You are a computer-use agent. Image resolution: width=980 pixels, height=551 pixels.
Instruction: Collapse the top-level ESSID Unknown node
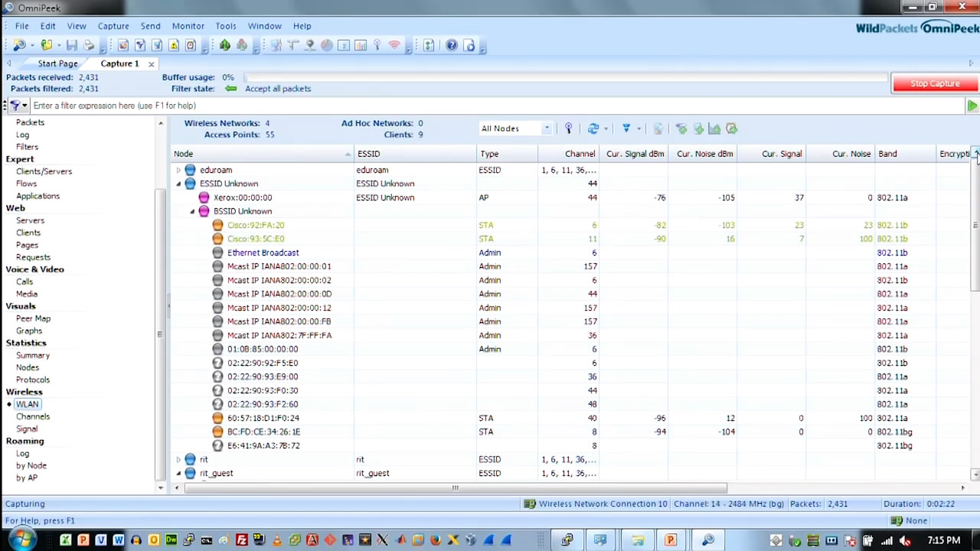pos(178,184)
